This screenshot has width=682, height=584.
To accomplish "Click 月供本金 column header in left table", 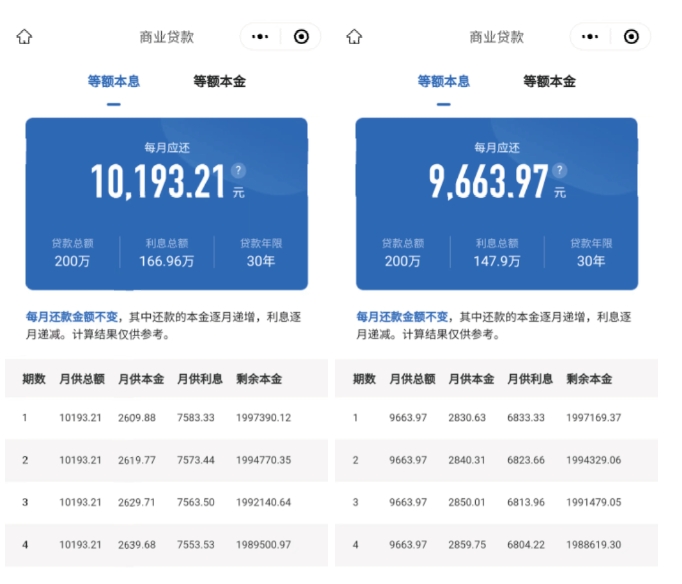I will tap(141, 379).
